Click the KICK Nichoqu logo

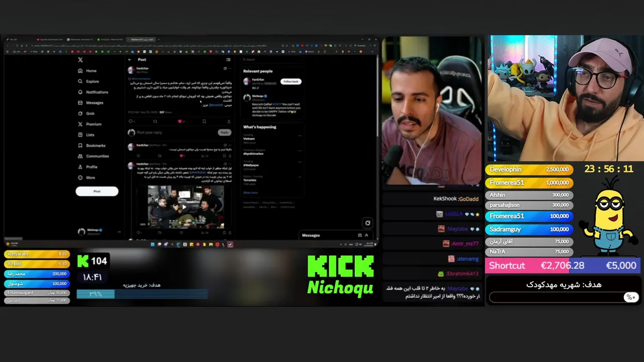click(341, 275)
